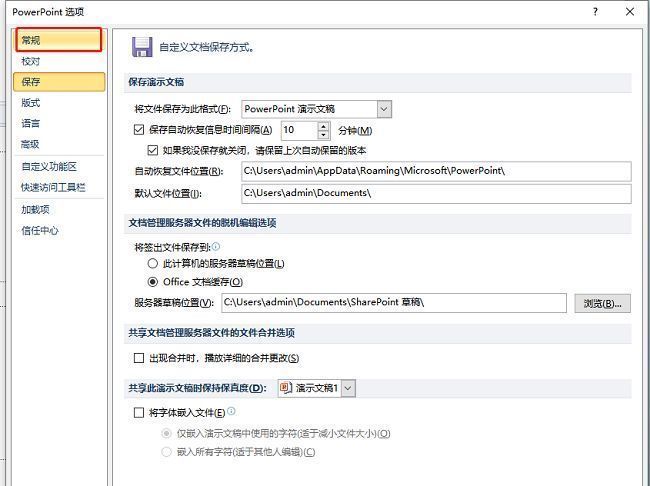Viewport: 650px width, 486px height.
Task: Decrease auto-recover minutes with down arrow
Action: (323, 135)
